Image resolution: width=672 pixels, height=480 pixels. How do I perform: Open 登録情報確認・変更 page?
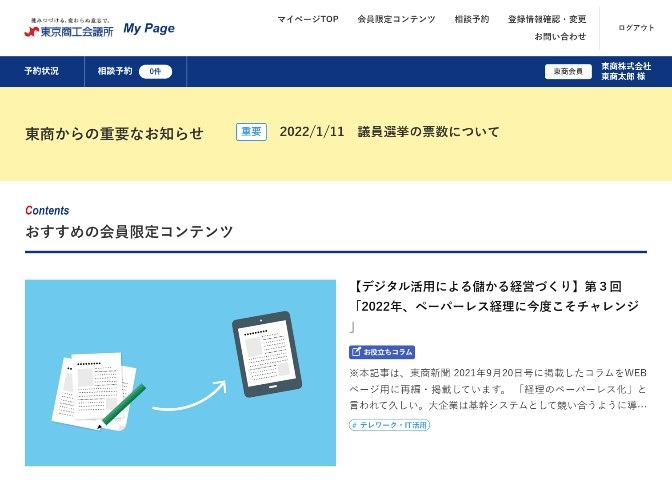(547, 19)
